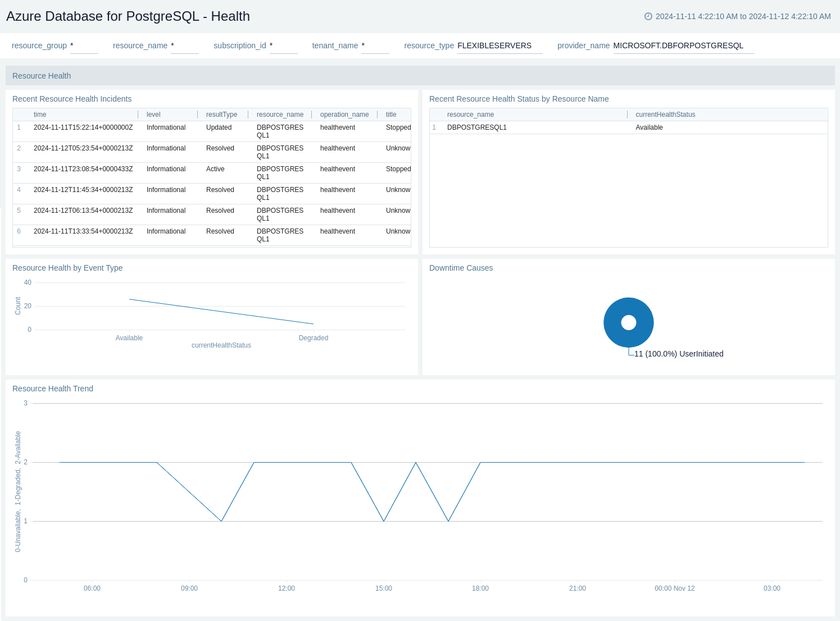Sort status table by resource_name column
This screenshot has height=621, width=840.
tap(470, 115)
